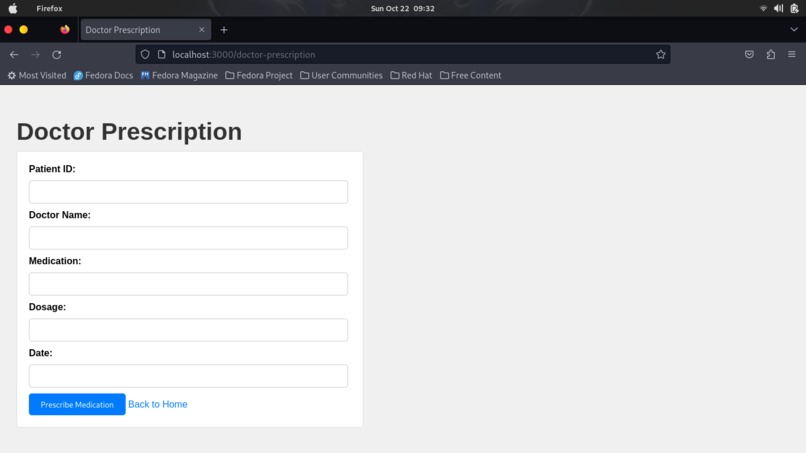The height and width of the screenshot is (453, 806).
Task: Open the clock showing Sun Oct 22 09:32
Action: [402, 8]
